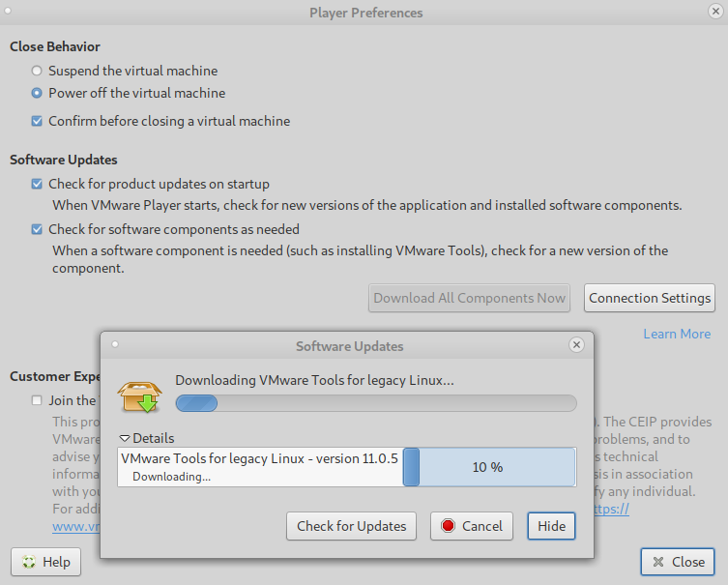Hide the Software Updates dialog
Viewport: 728px width, 585px height.
[x=551, y=526]
